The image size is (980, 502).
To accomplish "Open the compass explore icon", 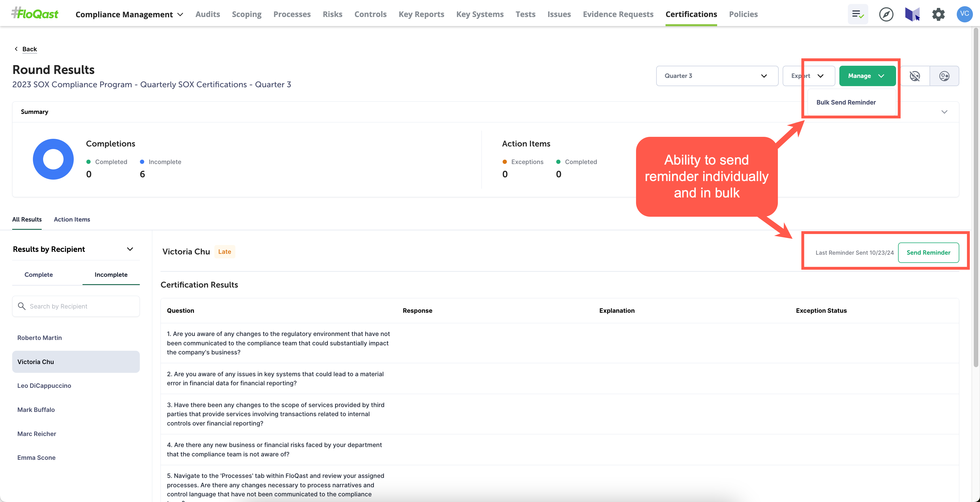I will 886,14.
